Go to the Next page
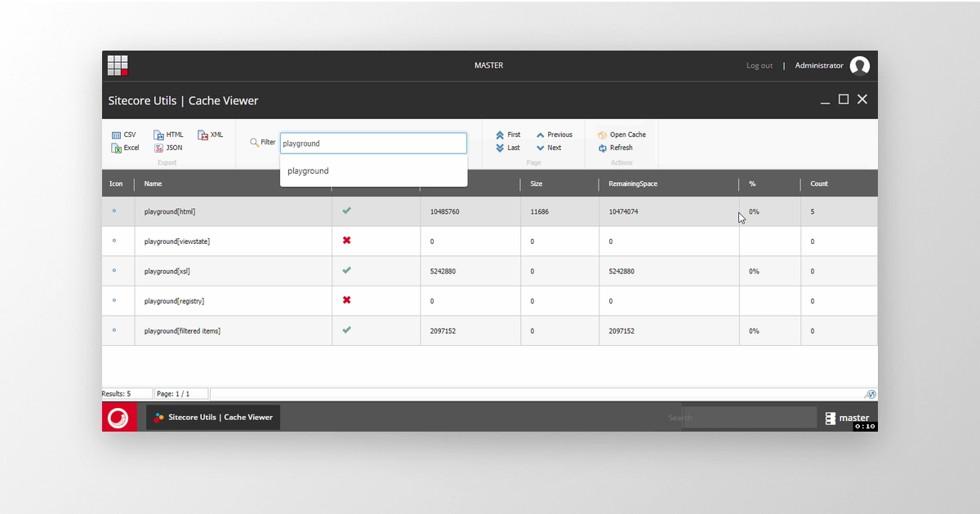 point(549,148)
